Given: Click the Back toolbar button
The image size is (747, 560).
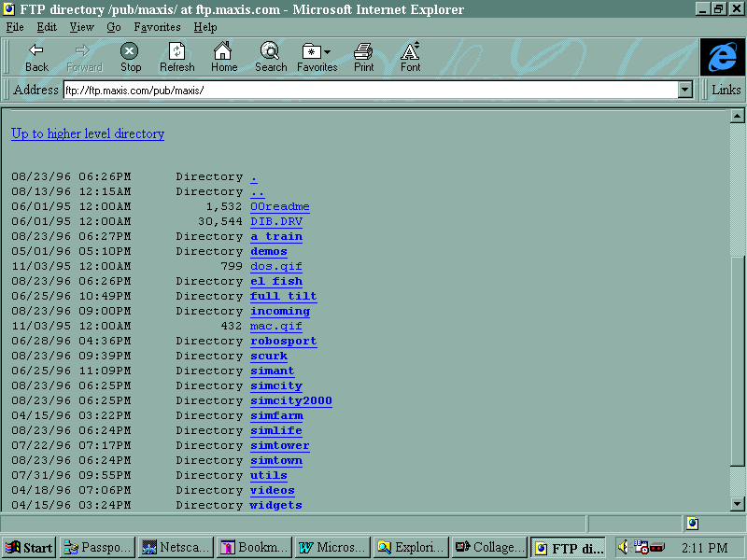Looking at the screenshot, I should [x=37, y=57].
